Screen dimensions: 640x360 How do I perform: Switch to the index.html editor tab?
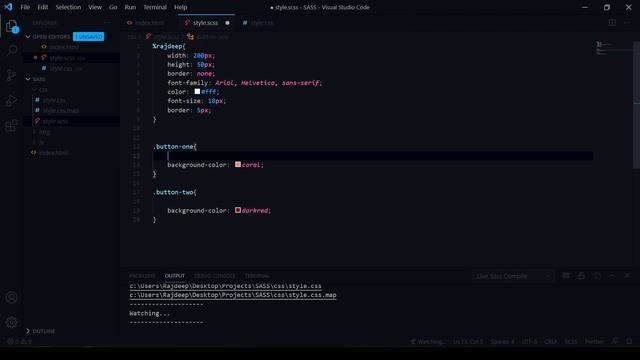pos(149,23)
